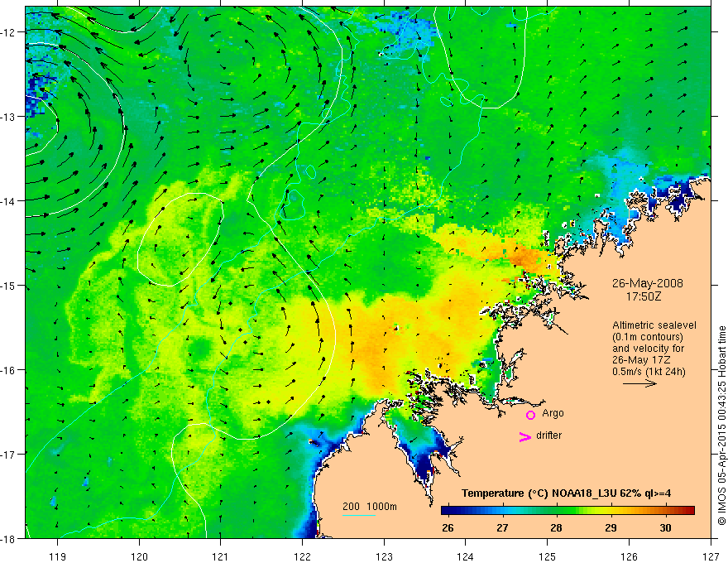Click the 'Altimetric sealevel' legend text

654,325
